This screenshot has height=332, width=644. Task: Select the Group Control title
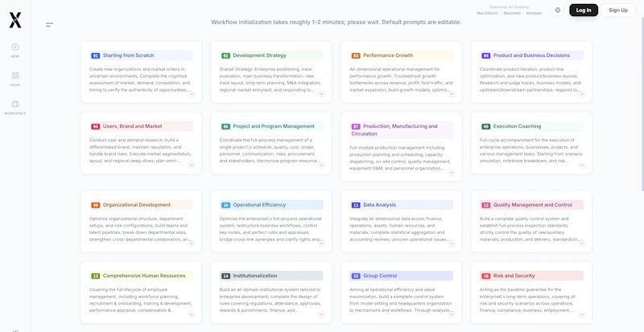point(380,276)
